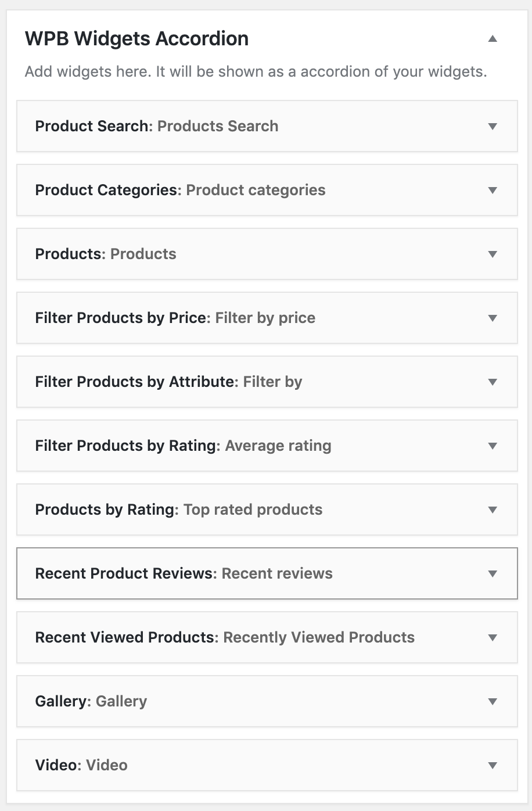The width and height of the screenshot is (532, 811).
Task: Open the Gallery widget dropdown arrow
Action: point(493,701)
